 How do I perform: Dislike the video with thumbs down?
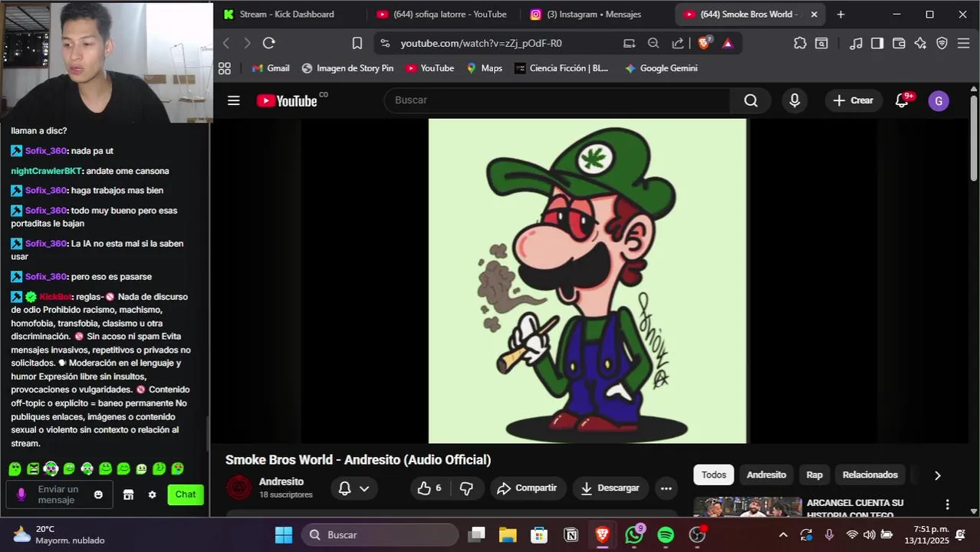click(x=466, y=488)
